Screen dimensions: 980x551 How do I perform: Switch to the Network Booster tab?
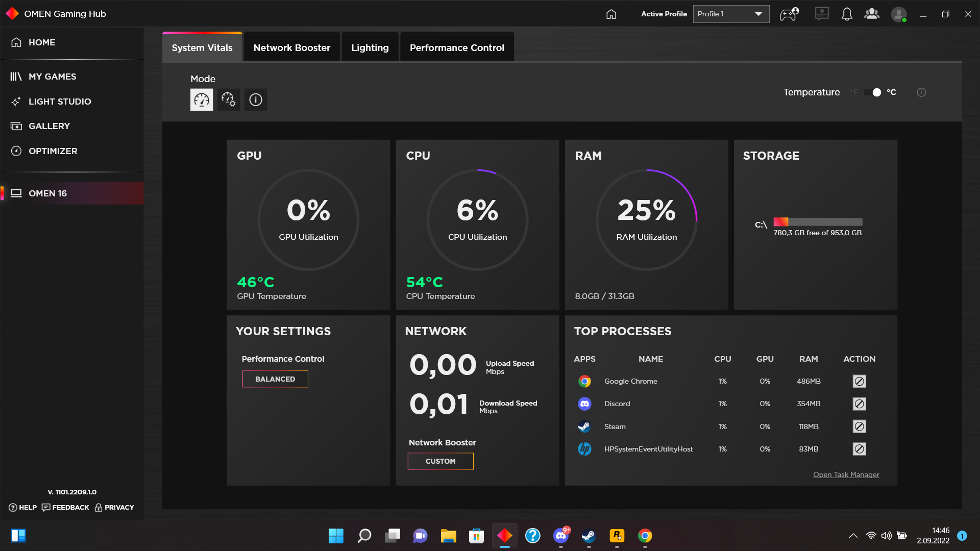291,47
